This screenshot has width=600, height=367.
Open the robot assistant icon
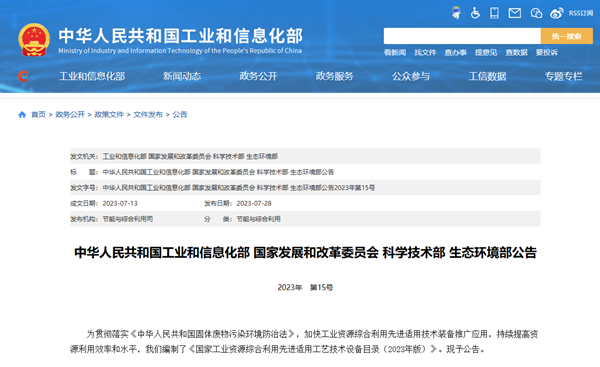(x=456, y=13)
